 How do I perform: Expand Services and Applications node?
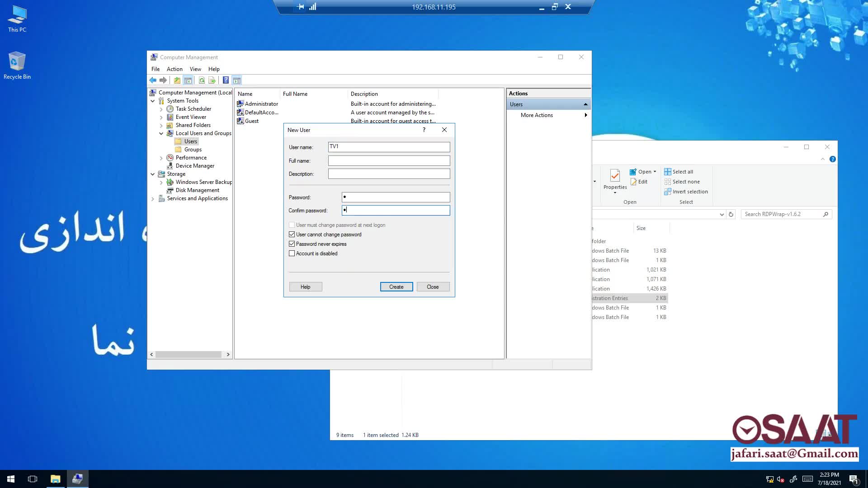pyautogui.click(x=153, y=198)
